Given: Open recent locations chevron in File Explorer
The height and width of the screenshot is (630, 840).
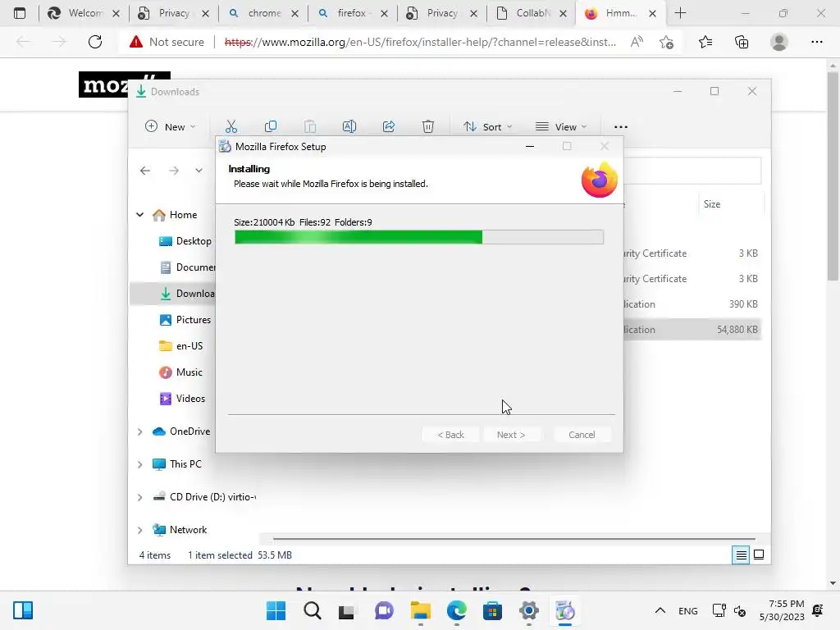Looking at the screenshot, I should point(199,171).
